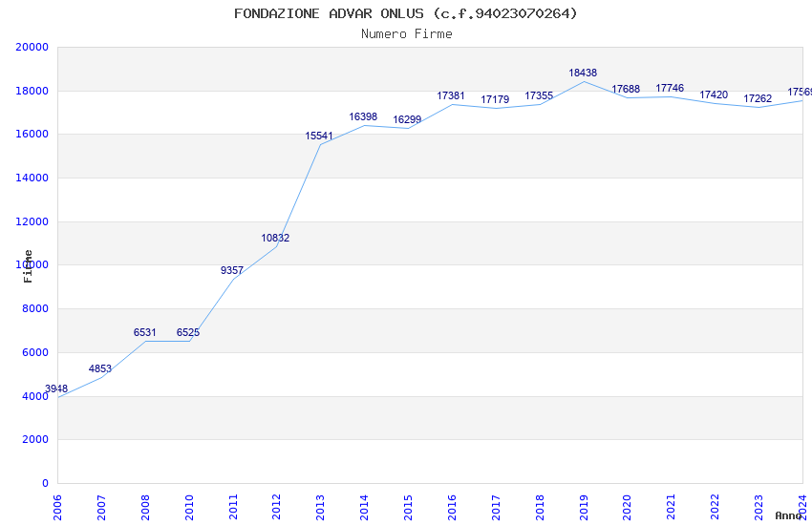Click the x-axis year 2020
The image size is (812, 525).
coord(627,508)
